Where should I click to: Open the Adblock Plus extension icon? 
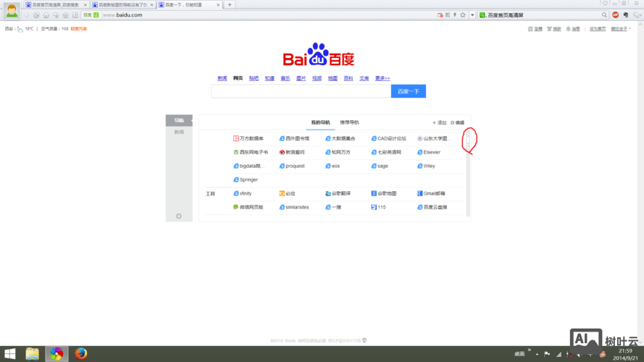[x=615, y=14]
